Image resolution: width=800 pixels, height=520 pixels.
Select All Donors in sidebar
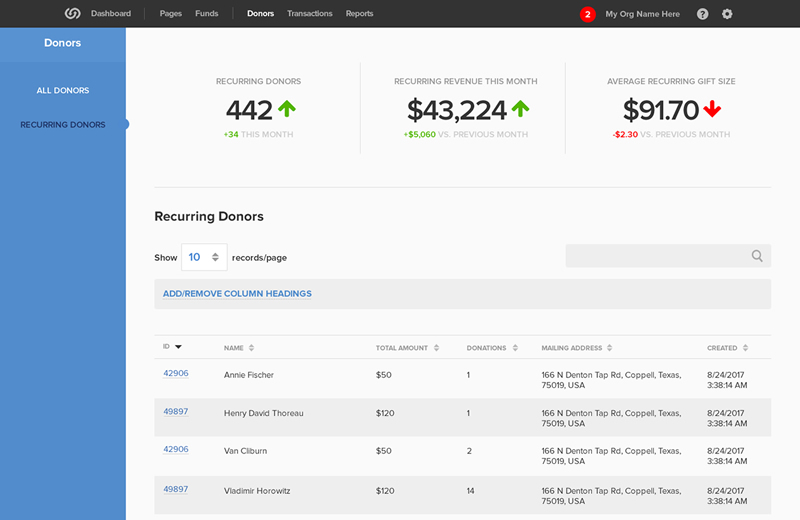(62, 91)
